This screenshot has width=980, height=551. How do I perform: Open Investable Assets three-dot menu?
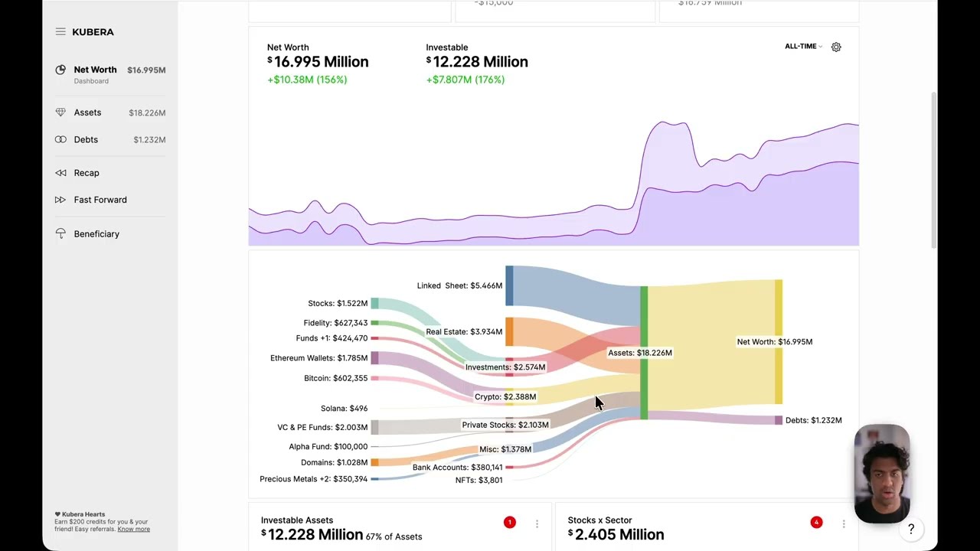tap(537, 524)
